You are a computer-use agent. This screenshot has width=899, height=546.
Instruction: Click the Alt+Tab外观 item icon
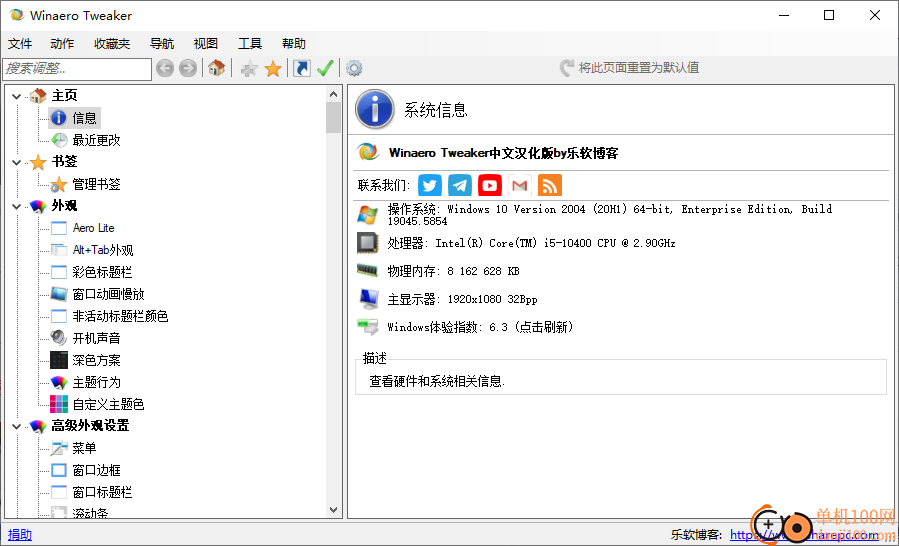click(x=59, y=250)
